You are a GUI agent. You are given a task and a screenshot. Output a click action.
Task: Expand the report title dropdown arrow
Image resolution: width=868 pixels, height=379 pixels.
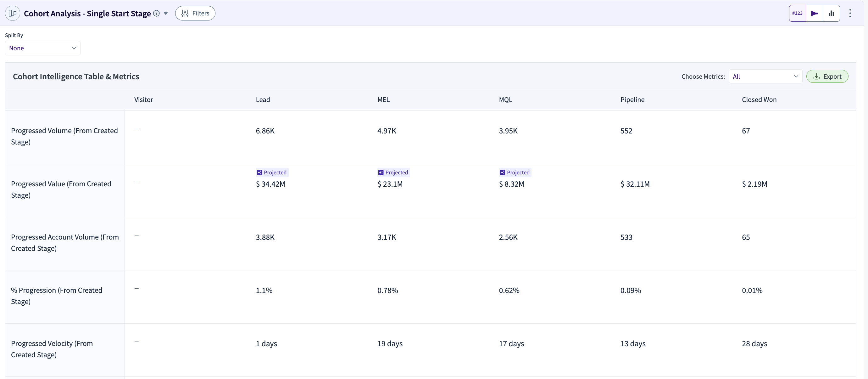coord(166,14)
